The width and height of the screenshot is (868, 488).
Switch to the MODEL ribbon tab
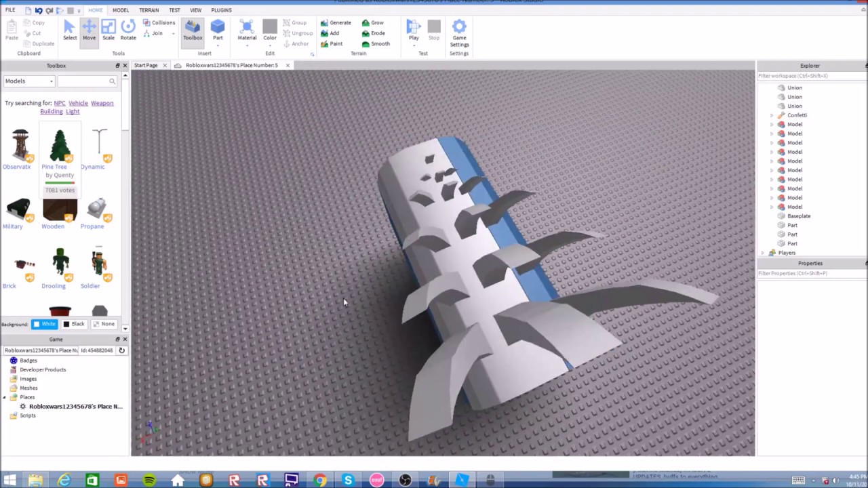pyautogui.click(x=121, y=10)
